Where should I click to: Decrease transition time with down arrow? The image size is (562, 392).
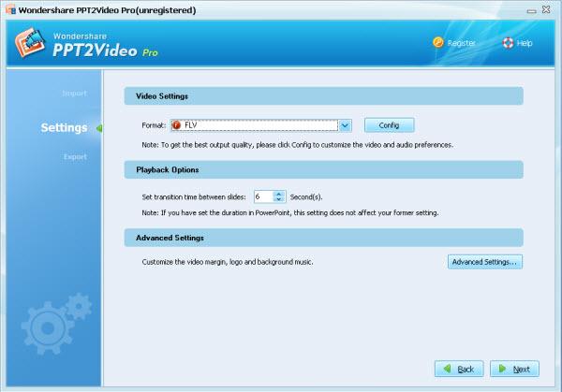pos(279,199)
